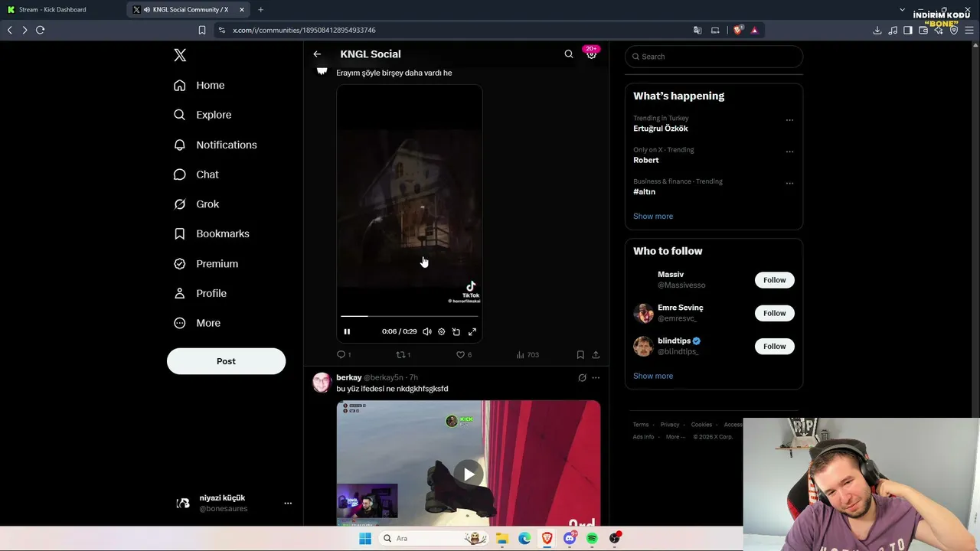Image resolution: width=980 pixels, height=551 pixels.
Task: Toggle picture-in-picture for the video
Action: [456, 331]
